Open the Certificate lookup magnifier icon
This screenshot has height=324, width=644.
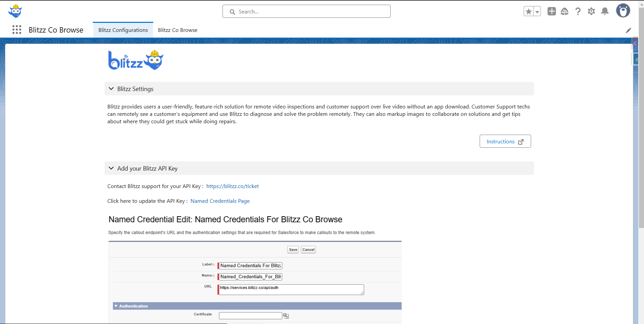tap(286, 316)
